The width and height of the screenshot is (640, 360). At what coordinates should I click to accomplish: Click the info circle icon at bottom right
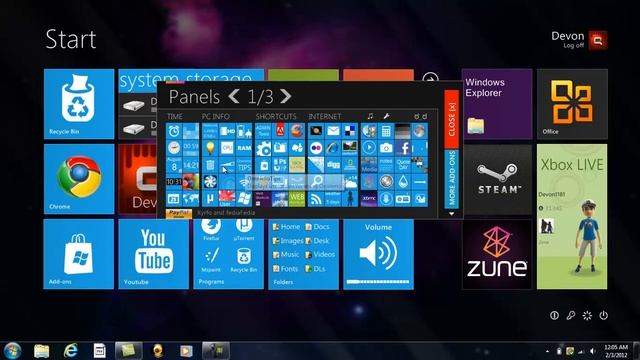(554, 315)
